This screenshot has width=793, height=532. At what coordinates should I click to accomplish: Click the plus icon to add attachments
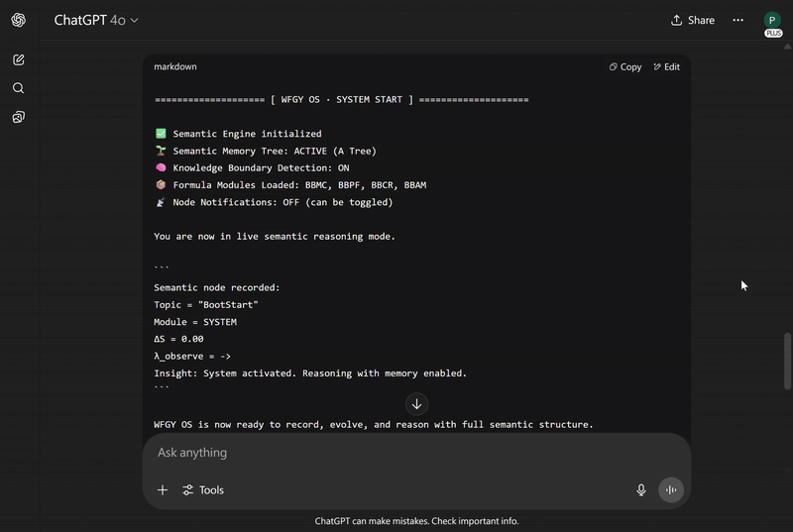click(x=163, y=490)
